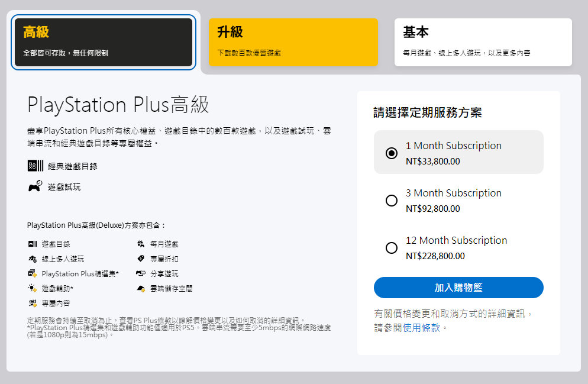
Task: Click the 加入購物籃 add to cart button
Action: (x=458, y=288)
